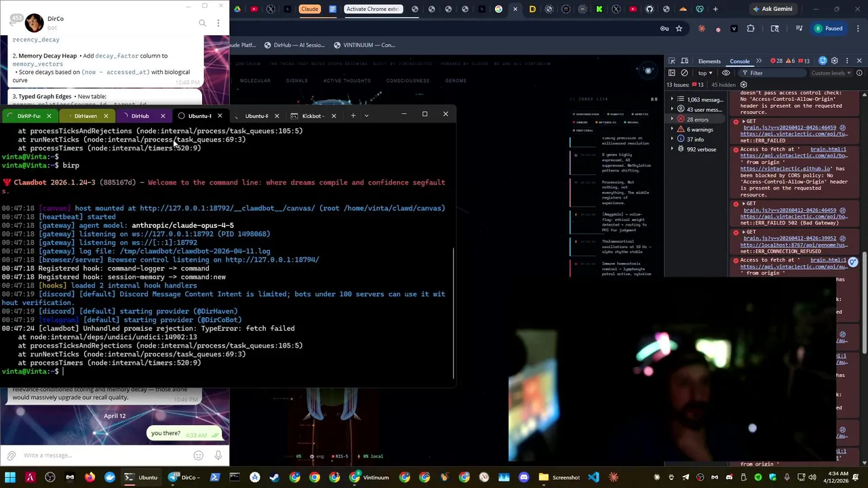This screenshot has width=868, height=488.
Task: Bookmark this page with star icon
Action: tap(679, 28)
